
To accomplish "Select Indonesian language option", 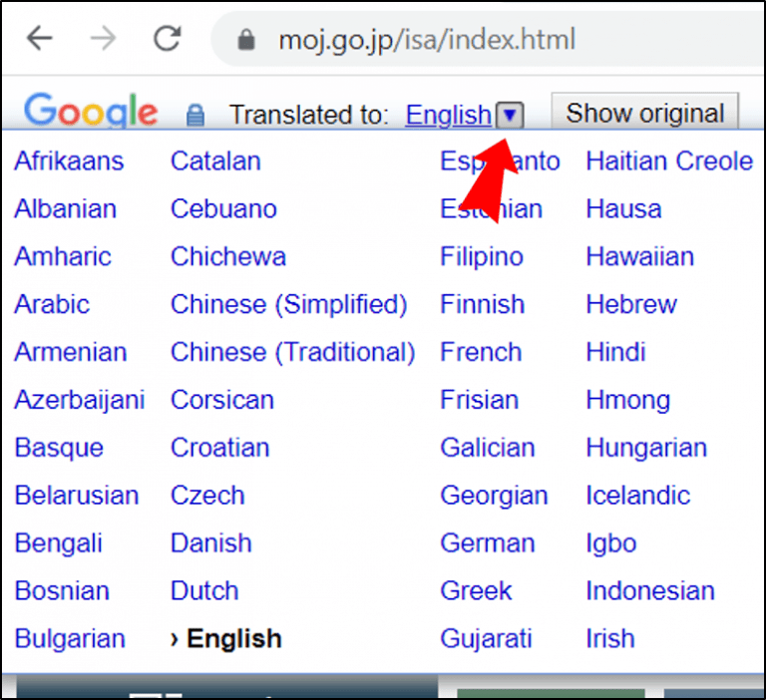I will coord(650,590).
